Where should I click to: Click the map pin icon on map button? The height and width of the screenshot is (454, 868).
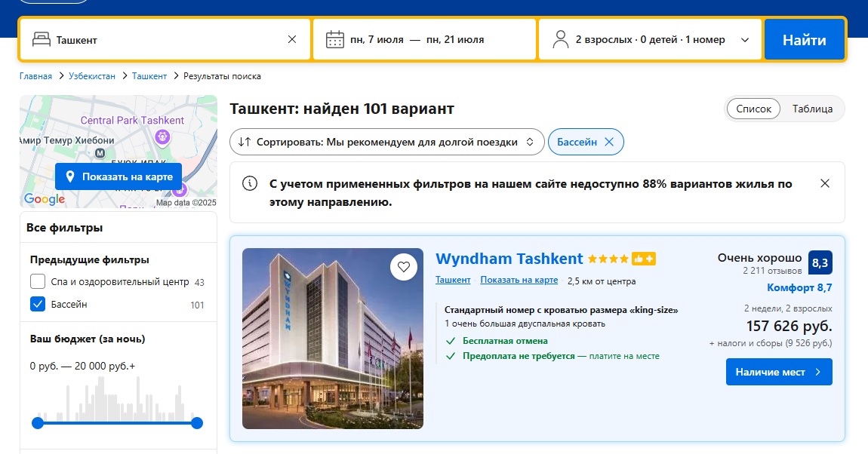pos(69,176)
